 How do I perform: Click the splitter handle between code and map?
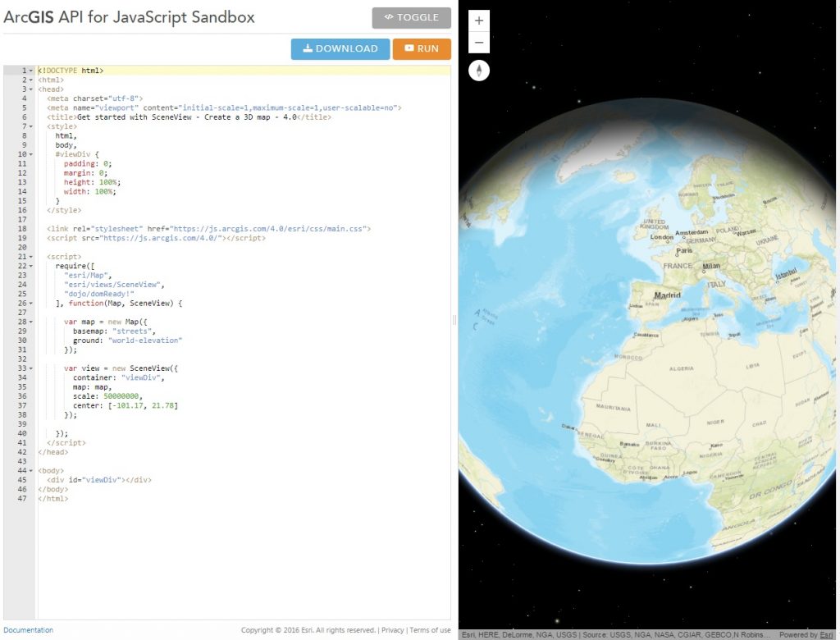[454, 320]
